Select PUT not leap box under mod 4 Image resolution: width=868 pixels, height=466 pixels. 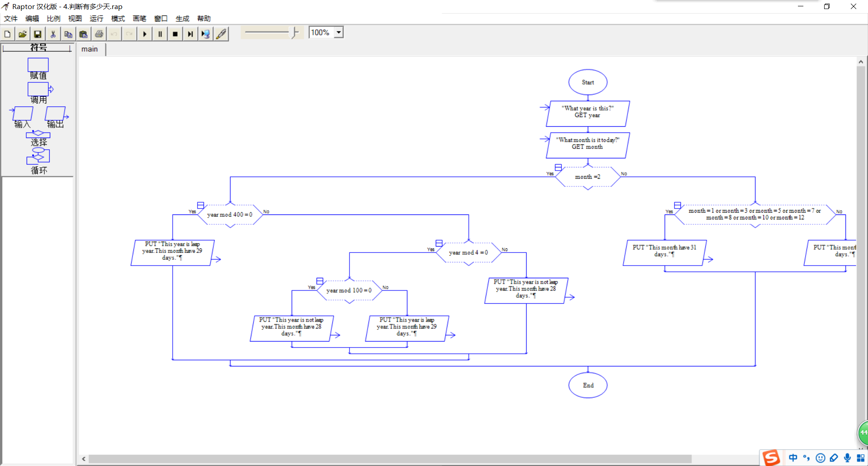(526, 290)
